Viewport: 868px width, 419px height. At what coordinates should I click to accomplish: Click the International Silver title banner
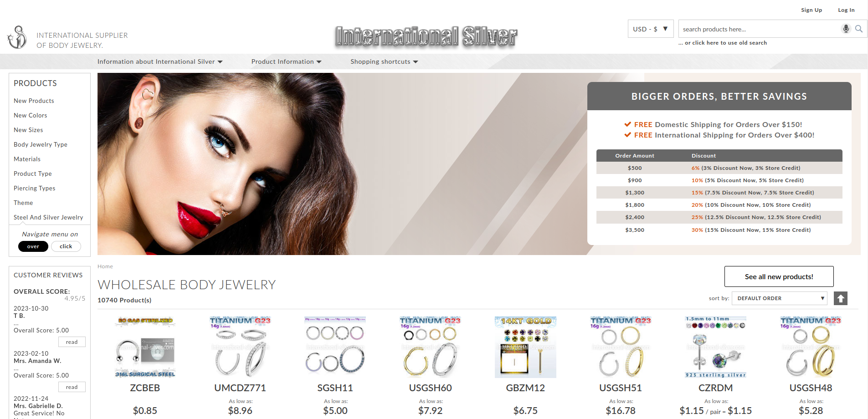426,36
